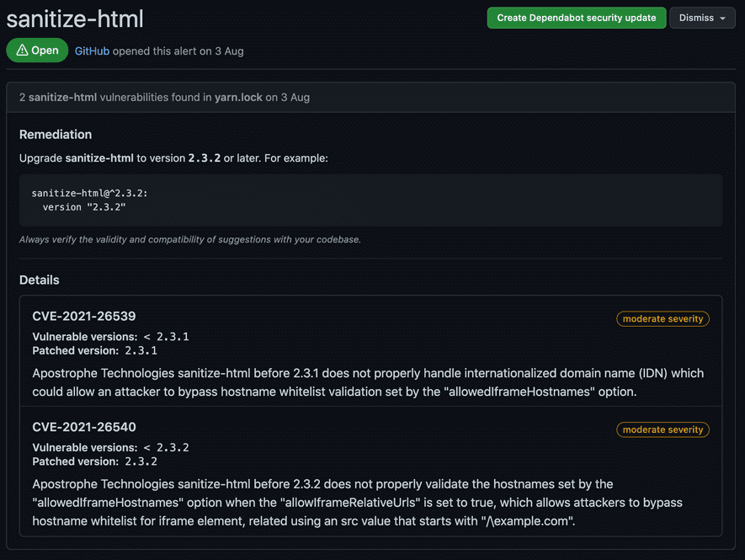Select the Remediation section heading
Image resolution: width=745 pixels, height=560 pixels.
coord(56,134)
